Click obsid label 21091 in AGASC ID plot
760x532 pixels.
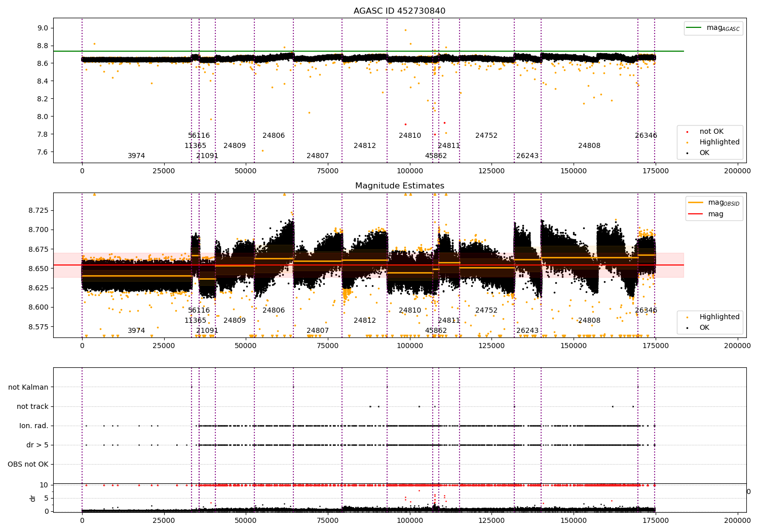pyautogui.click(x=207, y=156)
